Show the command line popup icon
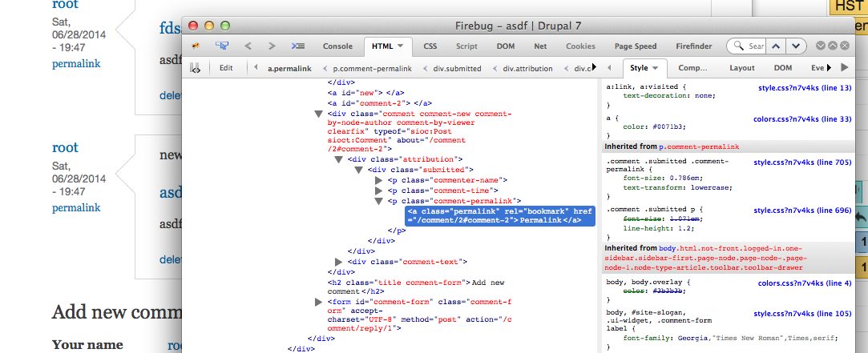 298,46
